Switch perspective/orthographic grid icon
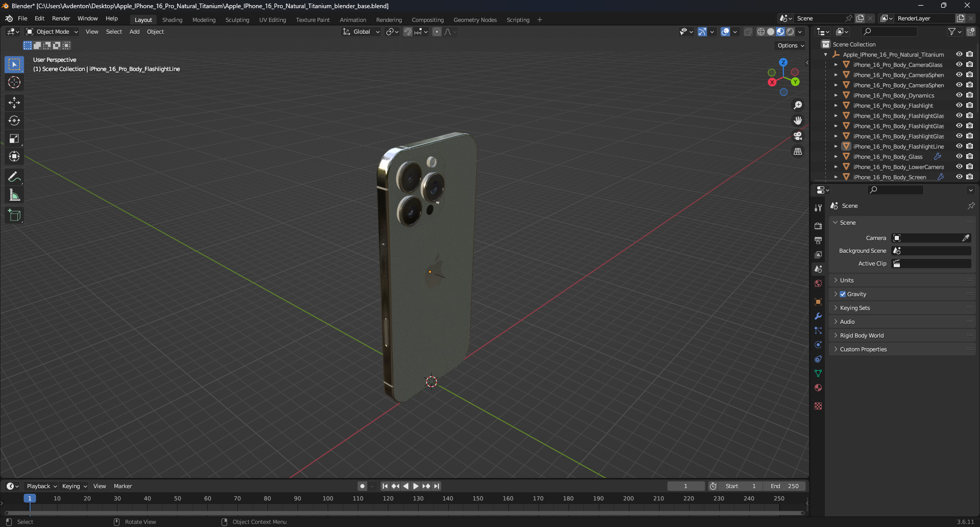The height and width of the screenshot is (527, 980). pos(798,152)
